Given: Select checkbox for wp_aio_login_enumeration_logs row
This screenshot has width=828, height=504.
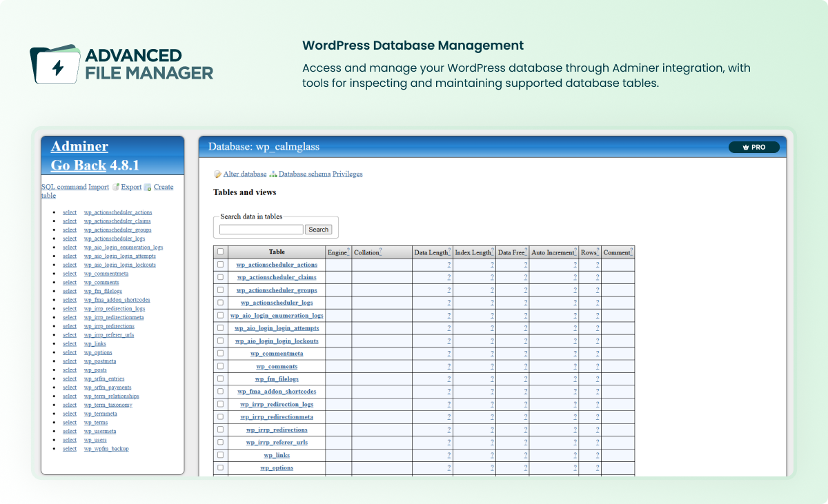Looking at the screenshot, I should (221, 315).
